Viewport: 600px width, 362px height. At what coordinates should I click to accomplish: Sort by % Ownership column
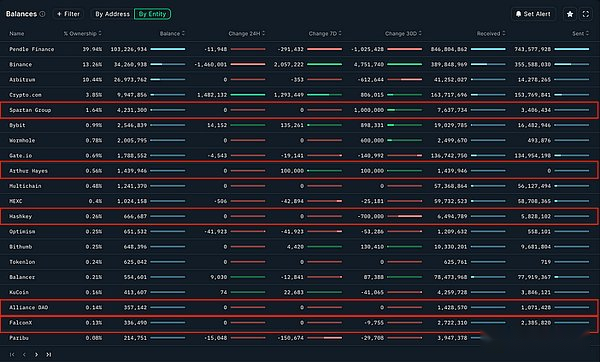[x=82, y=34]
